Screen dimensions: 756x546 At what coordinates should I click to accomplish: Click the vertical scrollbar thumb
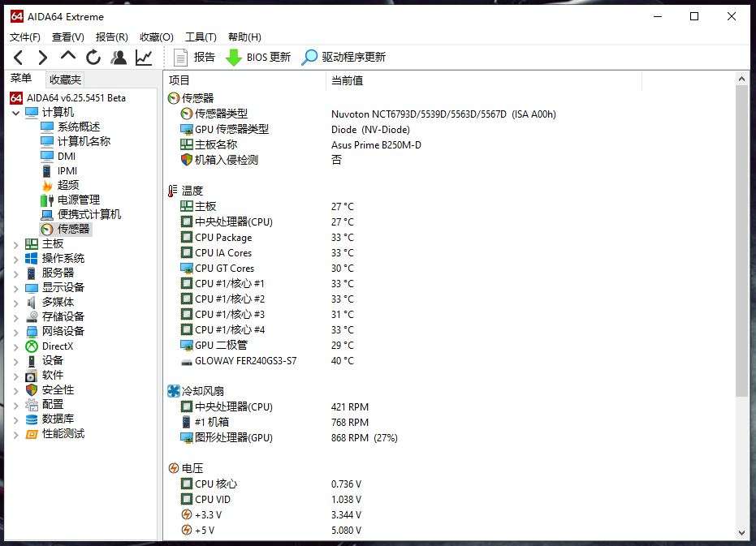point(741,241)
